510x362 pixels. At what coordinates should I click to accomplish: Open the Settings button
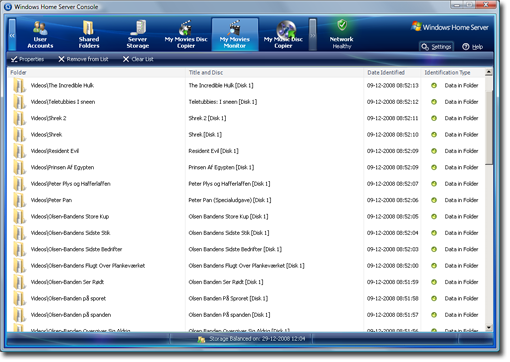[436, 47]
